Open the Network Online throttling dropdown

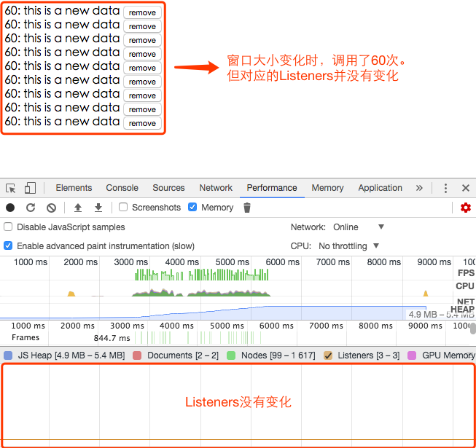(359, 227)
